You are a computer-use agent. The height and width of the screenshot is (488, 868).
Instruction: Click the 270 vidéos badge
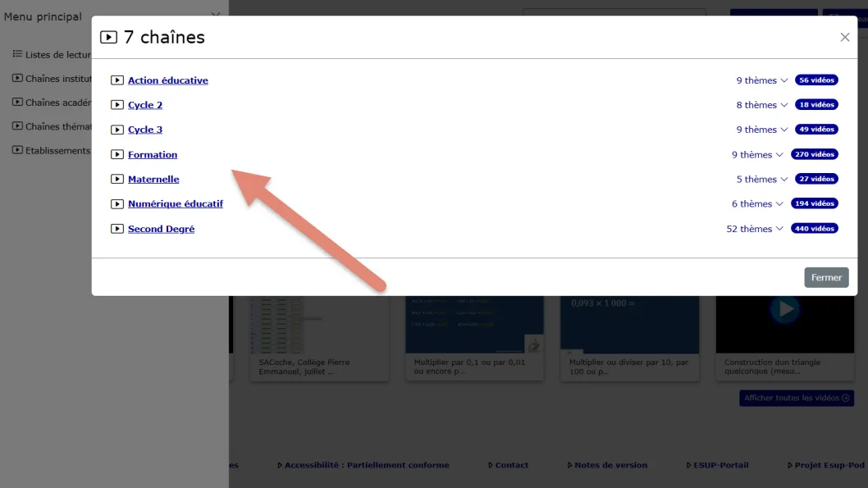pos(815,154)
